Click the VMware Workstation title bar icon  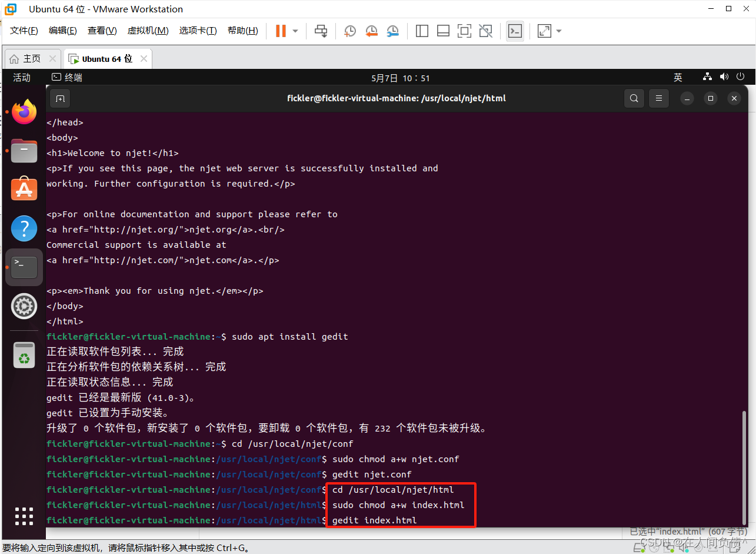[x=11, y=9]
